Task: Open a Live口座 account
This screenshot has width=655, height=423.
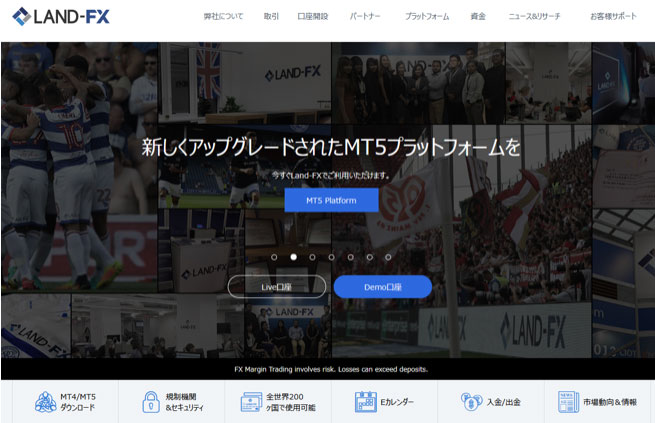Action: point(277,287)
